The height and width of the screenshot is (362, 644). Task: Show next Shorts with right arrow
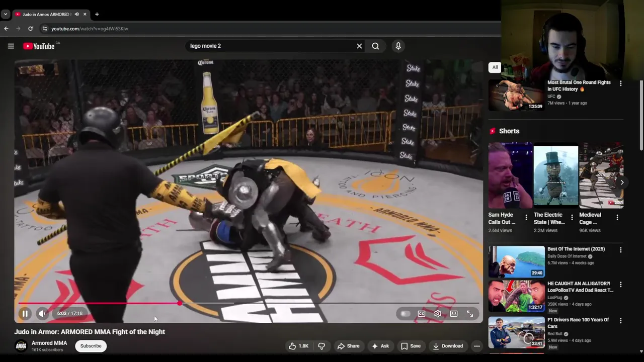pyautogui.click(x=622, y=183)
